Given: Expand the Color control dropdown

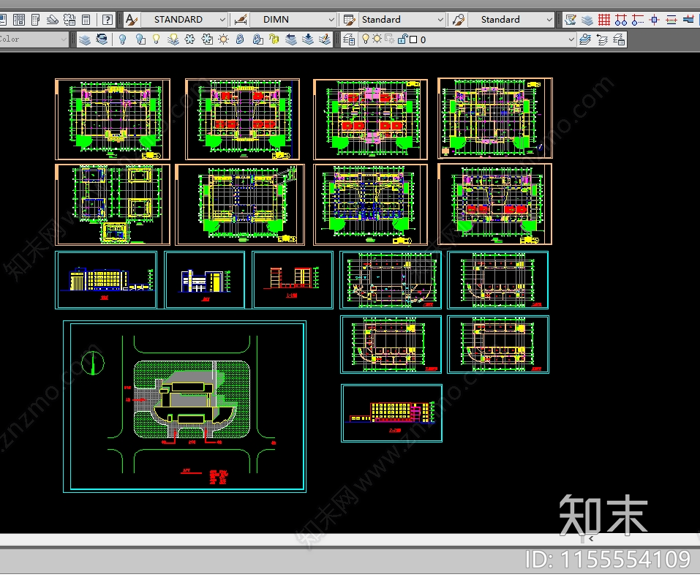Looking at the screenshot, I should (x=64, y=39).
